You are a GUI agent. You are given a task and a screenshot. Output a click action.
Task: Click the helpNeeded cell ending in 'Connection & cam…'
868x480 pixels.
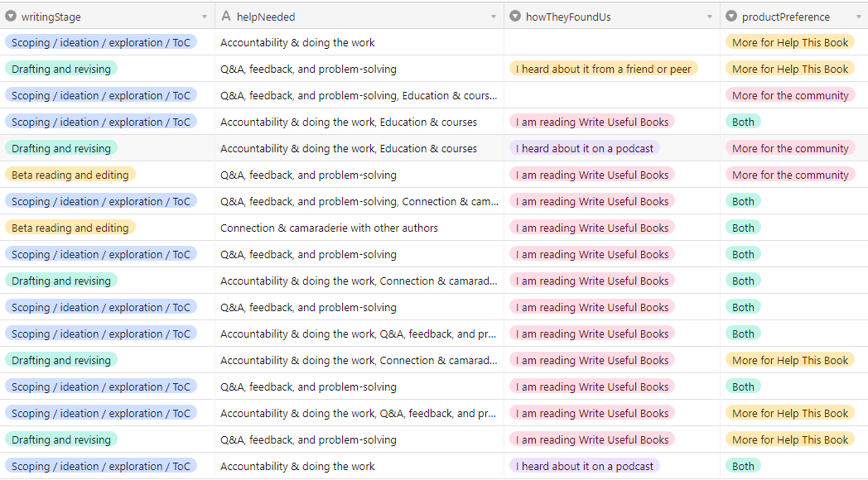pos(359,201)
